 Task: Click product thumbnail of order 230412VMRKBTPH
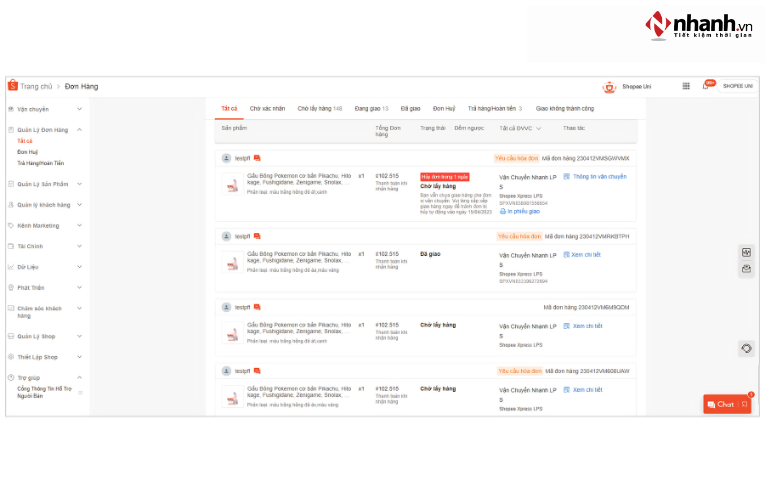[233, 262]
